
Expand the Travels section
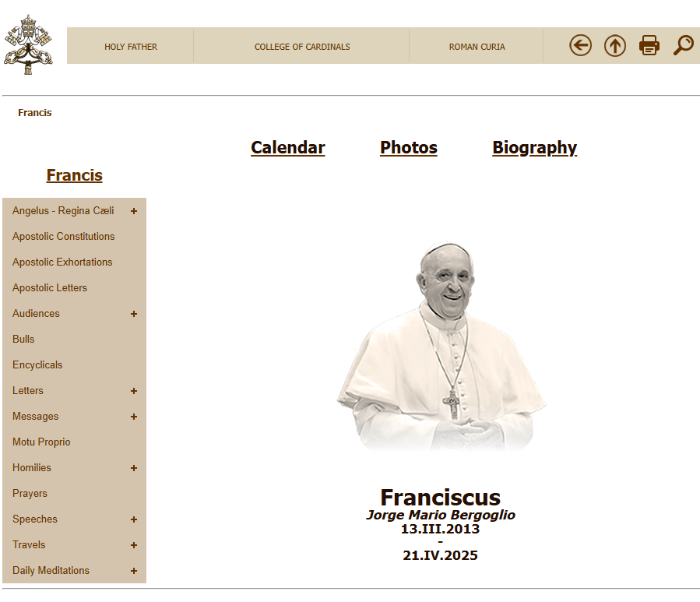pos(133,544)
